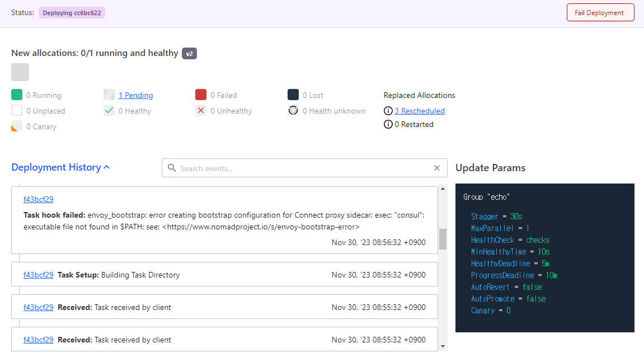Viewport: 644px width, 362px height.
Task: Click the Deployment History chevron arrow
Action: click(107, 167)
